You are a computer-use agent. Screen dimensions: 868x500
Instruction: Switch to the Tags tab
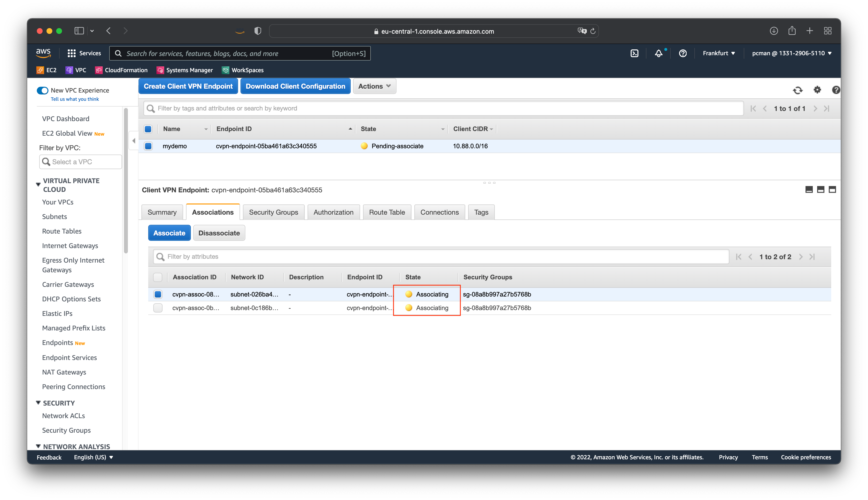pyautogui.click(x=481, y=212)
